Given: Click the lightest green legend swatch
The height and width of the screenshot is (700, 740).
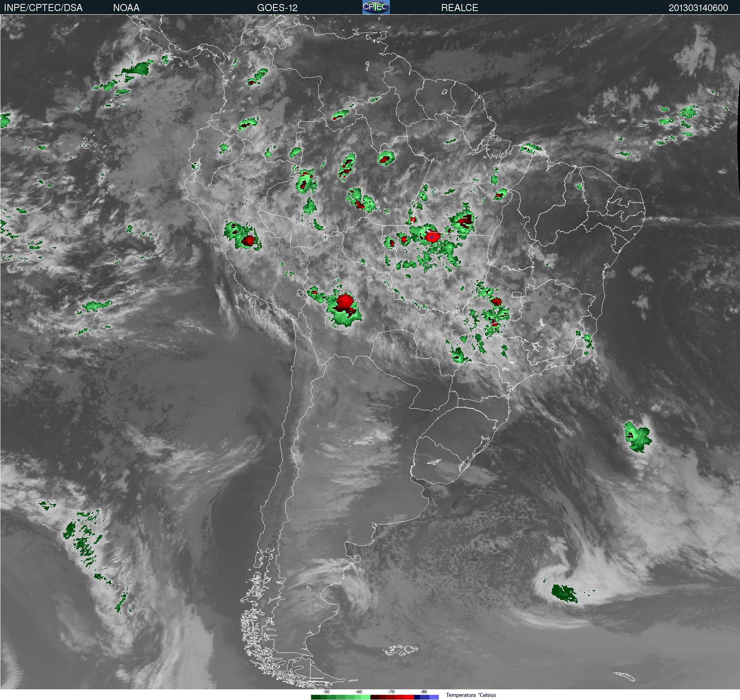Looking at the screenshot, I should click(366, 697).
